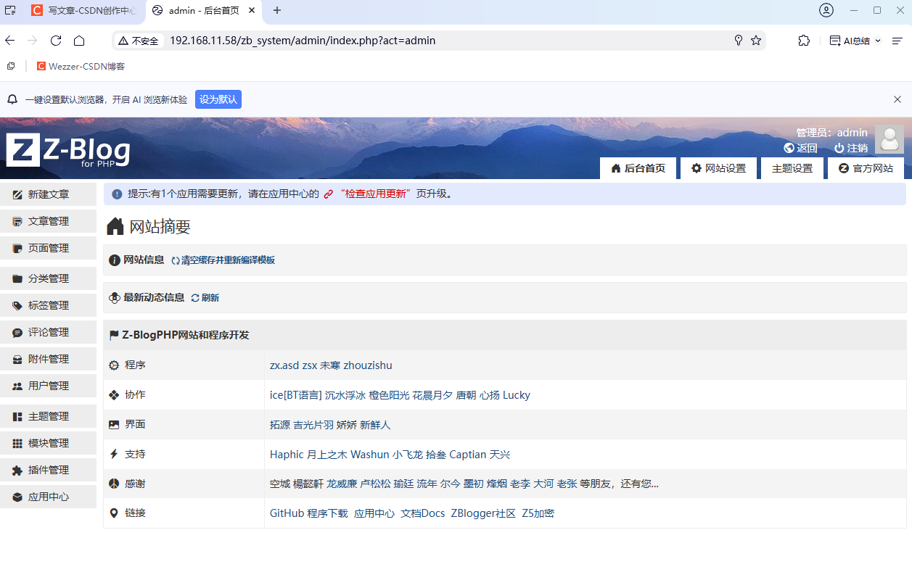Click the browser profile account icon
This screenshot has height=588, width=912.
(826, 10)
